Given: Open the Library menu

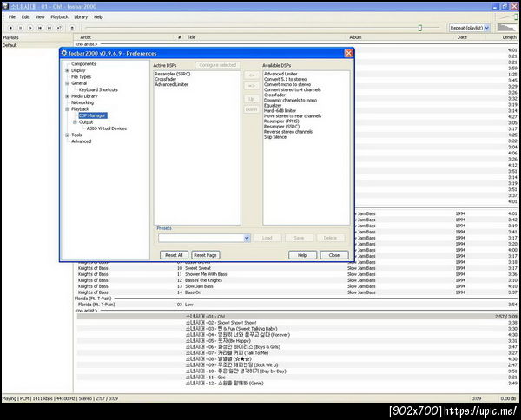Looking at the screenshot, I should pos(81,17).
